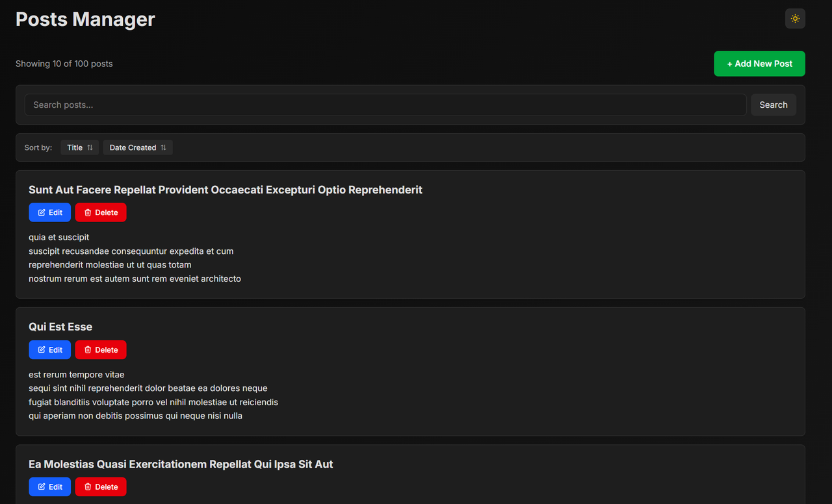The image size is (832, 504).
Task: Edit the first post about suscipit recusandae
Action: 49,212
